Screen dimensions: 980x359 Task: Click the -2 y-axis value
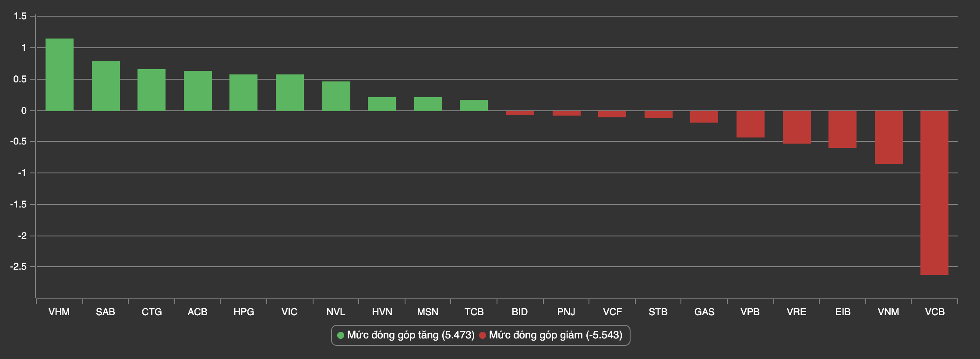pos(22,236)
